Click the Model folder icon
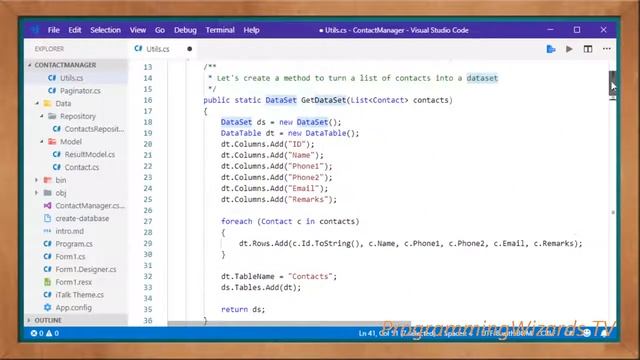This screenshot has height=360, width=640. tap(52, 142)
